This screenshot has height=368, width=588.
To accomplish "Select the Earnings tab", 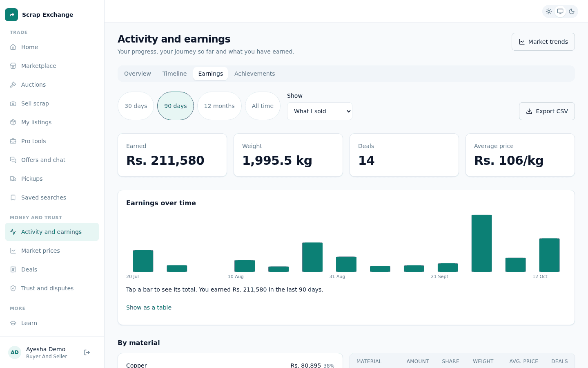I will [x=211, y=74].
